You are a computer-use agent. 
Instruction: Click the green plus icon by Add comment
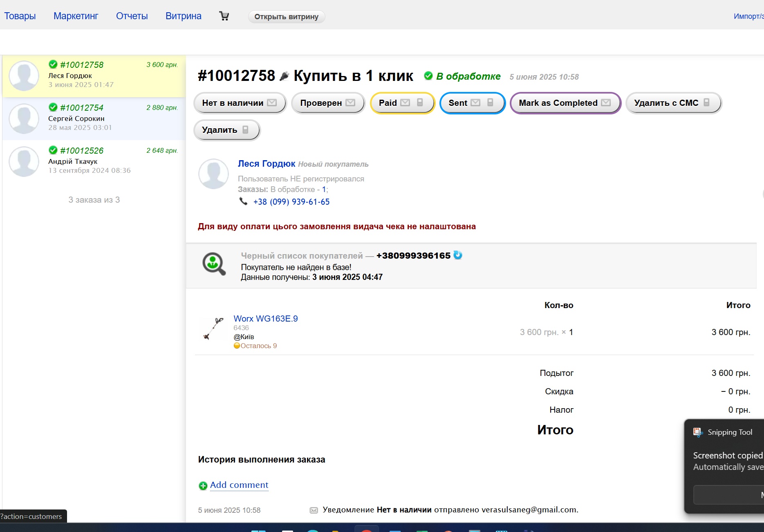pos(203,485)
